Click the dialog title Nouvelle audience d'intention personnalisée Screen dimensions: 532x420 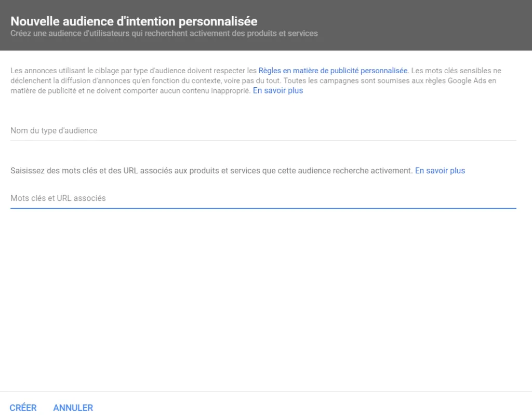[134, 21]
